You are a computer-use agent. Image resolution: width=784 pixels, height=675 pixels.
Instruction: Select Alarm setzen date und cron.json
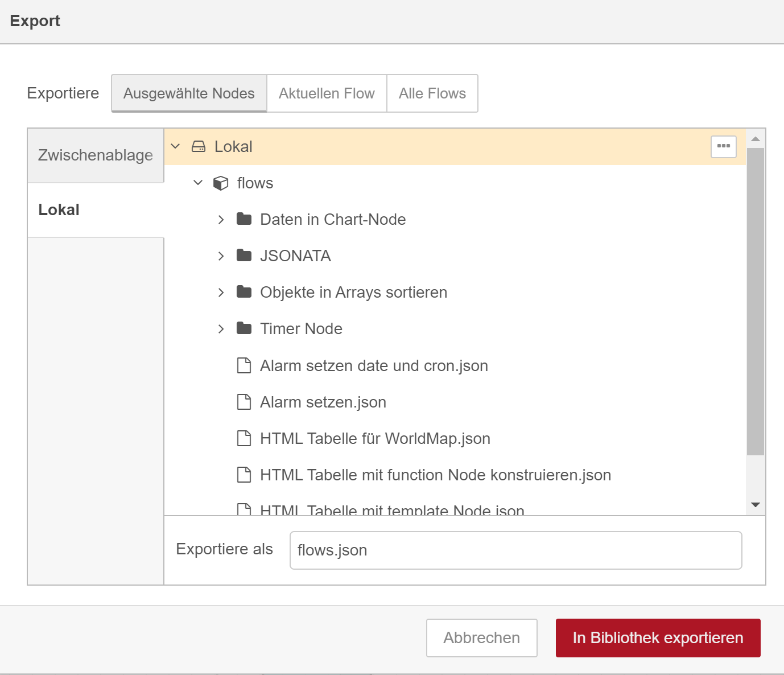[455, 365]
